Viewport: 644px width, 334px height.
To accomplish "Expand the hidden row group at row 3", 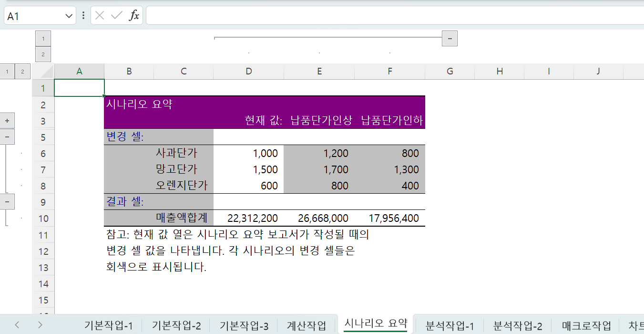I will point(7,121).
